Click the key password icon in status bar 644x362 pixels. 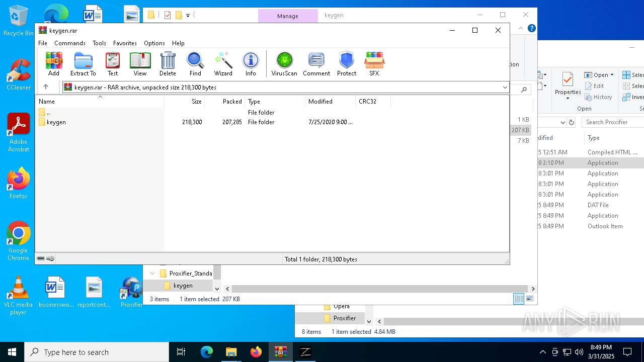50,258
